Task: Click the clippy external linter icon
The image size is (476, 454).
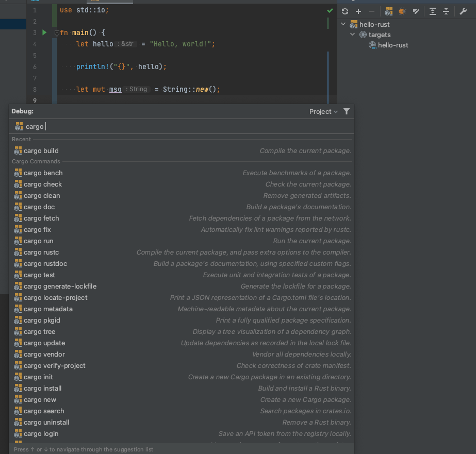Action: [x=402, y=11]
